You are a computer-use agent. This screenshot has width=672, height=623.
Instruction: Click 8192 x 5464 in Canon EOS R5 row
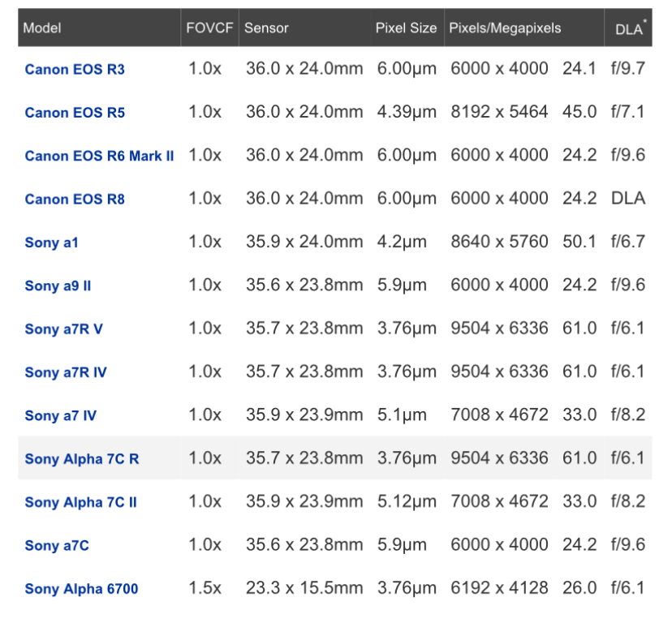coord(499,112)
